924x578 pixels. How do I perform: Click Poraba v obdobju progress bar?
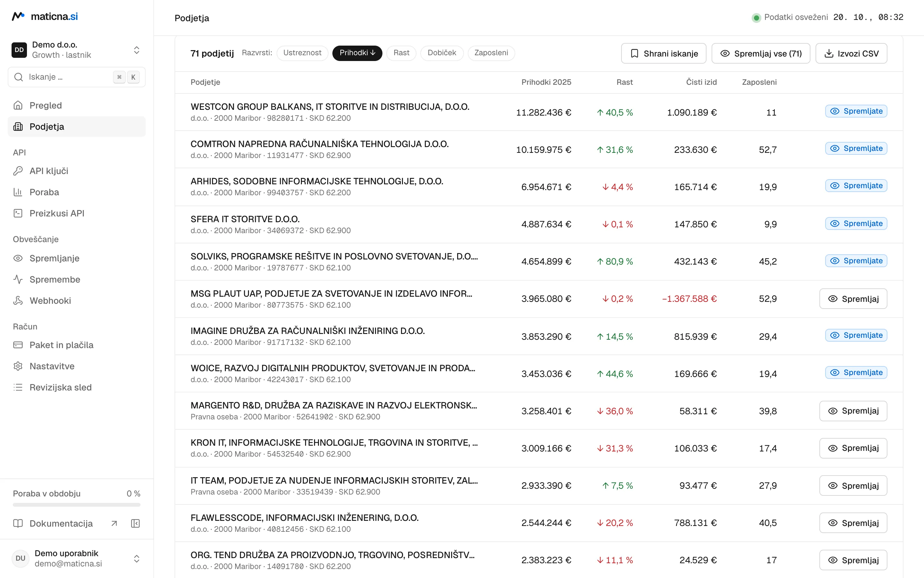tap(76, 504)
